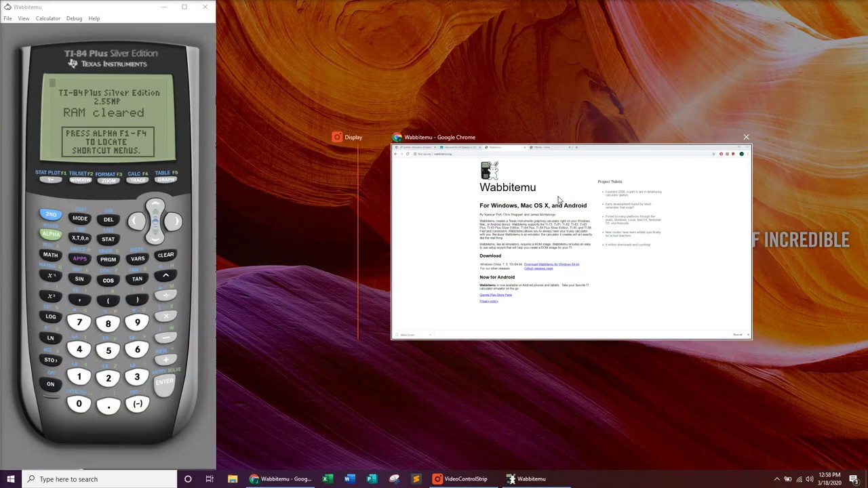The width and height of the screenshot is (868, 488).
Task: Turn on calculator with ON key
Action: (50, 384)
